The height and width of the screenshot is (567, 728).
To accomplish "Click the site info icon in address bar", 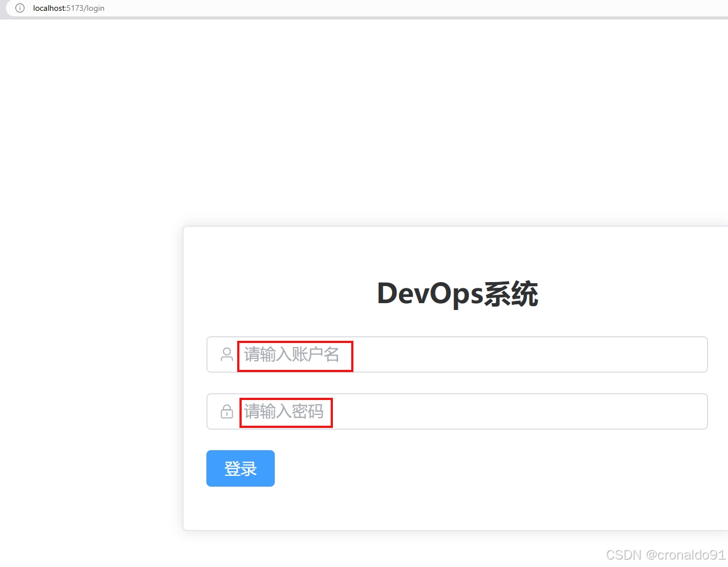I will tap(20, 8).
